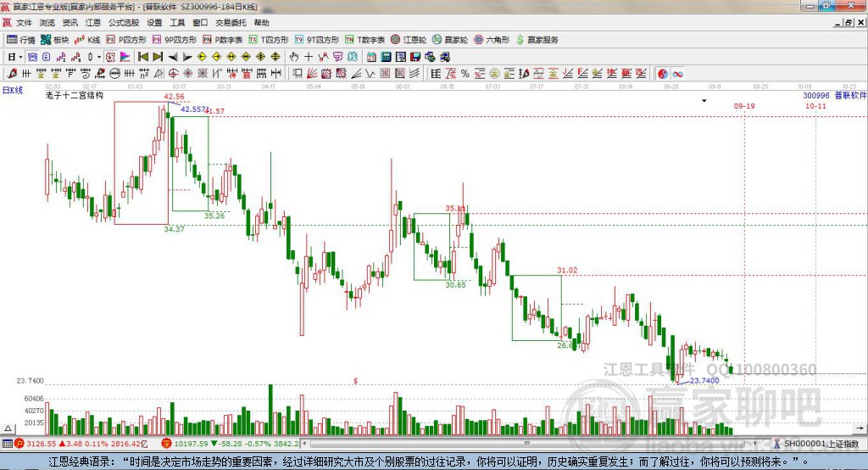This screenshot has height=470, width=868.
Task: Click the 300996 普联软件 stock label
Action: coord(835,95)
